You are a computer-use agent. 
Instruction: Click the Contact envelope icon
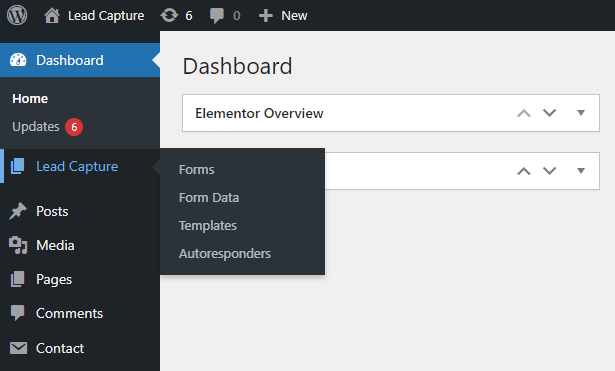(x=18, y=348)
